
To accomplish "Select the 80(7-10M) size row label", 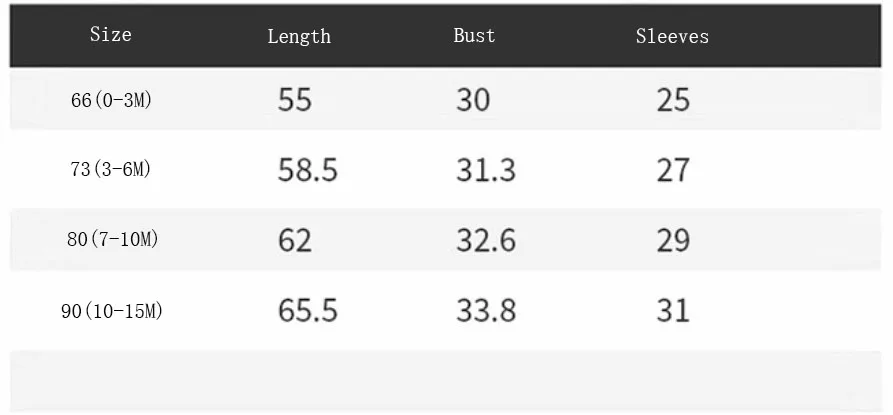I will click(112, 240).
